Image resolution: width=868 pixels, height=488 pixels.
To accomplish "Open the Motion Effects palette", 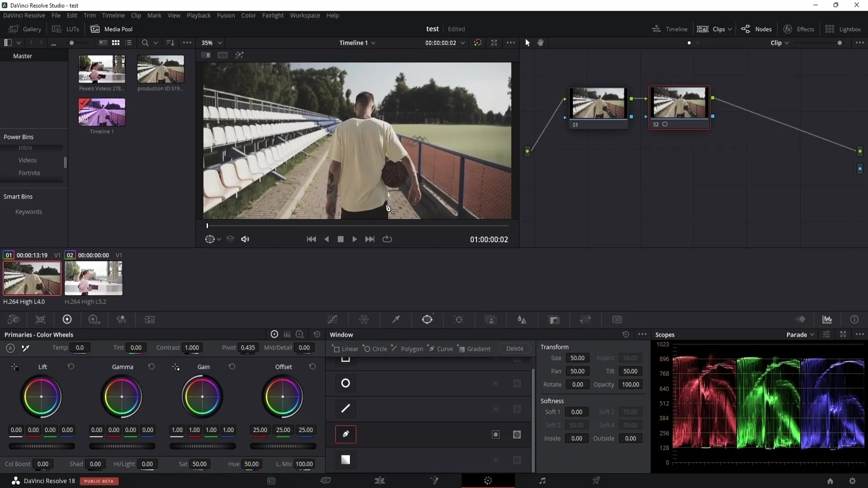I will coord(149,319).
